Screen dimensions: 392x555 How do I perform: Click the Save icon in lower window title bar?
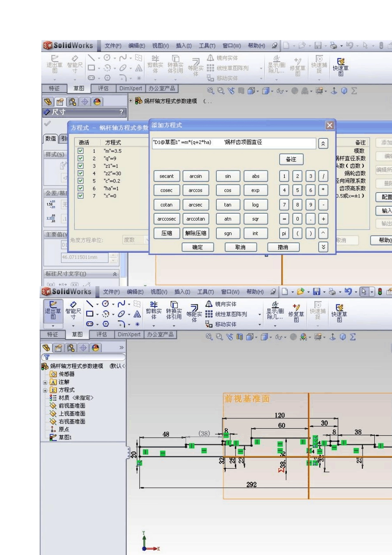pyautogui.click(x=316, y=292)
